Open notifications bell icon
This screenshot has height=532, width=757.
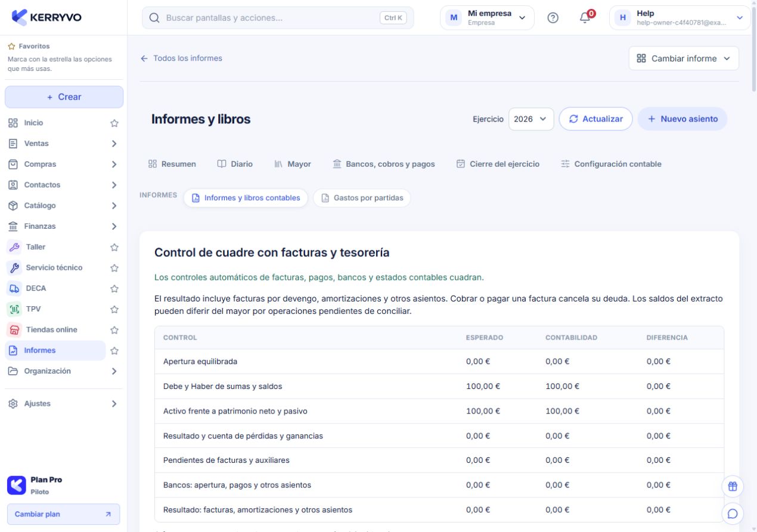coord(585,18)
